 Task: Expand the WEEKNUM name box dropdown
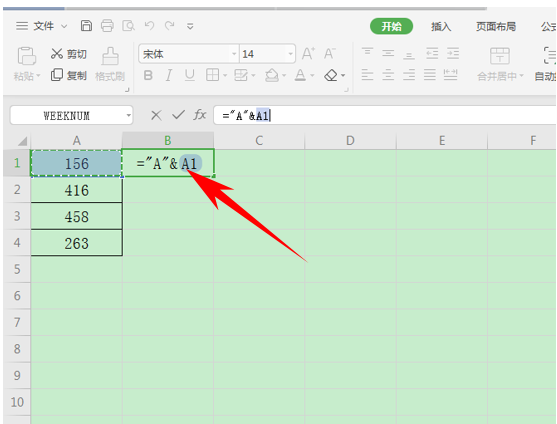(129, 115)
